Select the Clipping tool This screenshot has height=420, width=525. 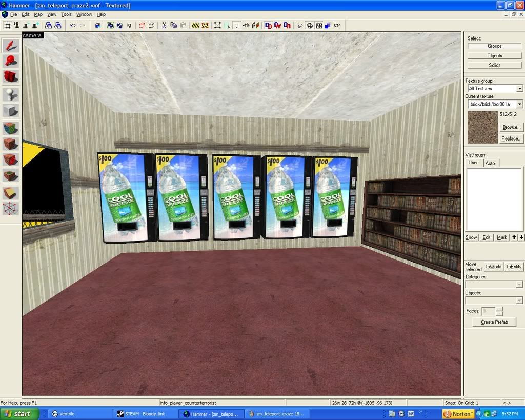tap(11, 193)
